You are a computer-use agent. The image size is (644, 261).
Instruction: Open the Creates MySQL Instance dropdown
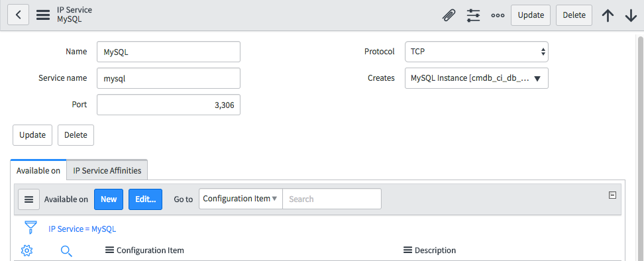[476, 78]
